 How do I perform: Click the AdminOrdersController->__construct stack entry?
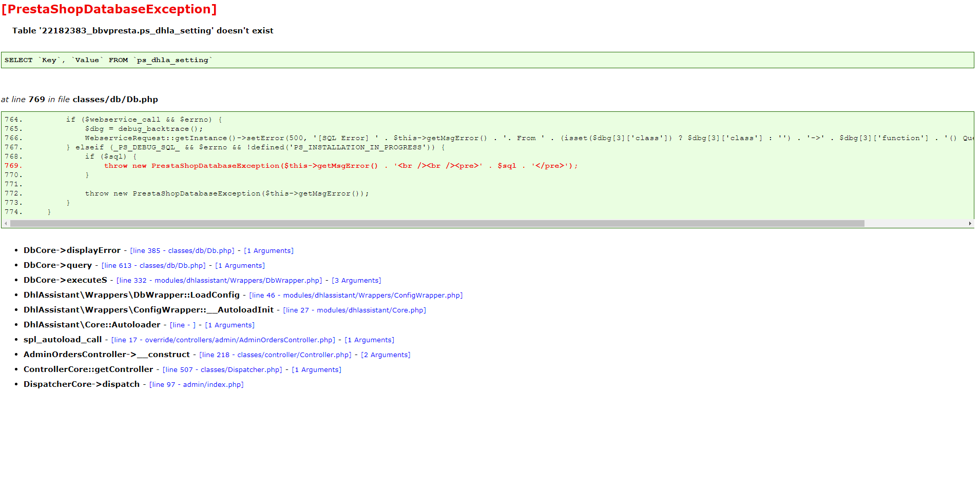pyautogui.click(x=107, y=355)
